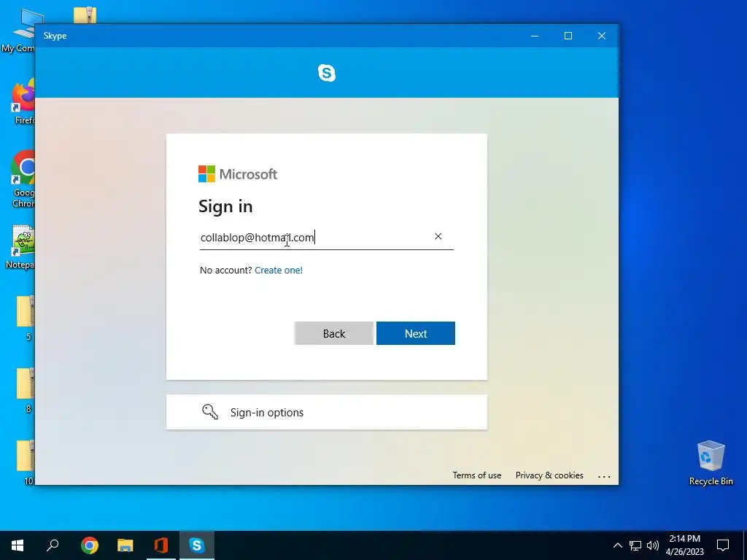
Task: Click the Back button
Action: click(x=334, y=333)
